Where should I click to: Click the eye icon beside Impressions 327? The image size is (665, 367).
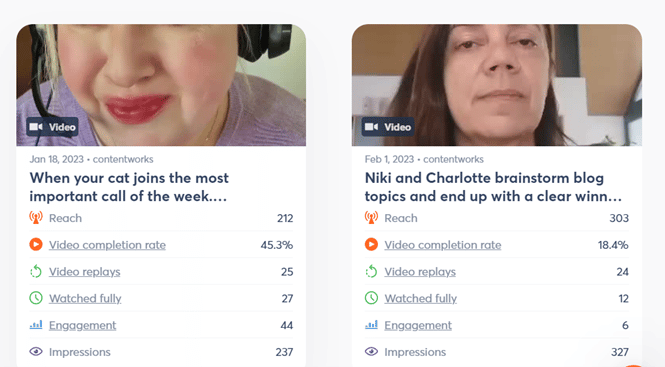(x=372, y=351)
